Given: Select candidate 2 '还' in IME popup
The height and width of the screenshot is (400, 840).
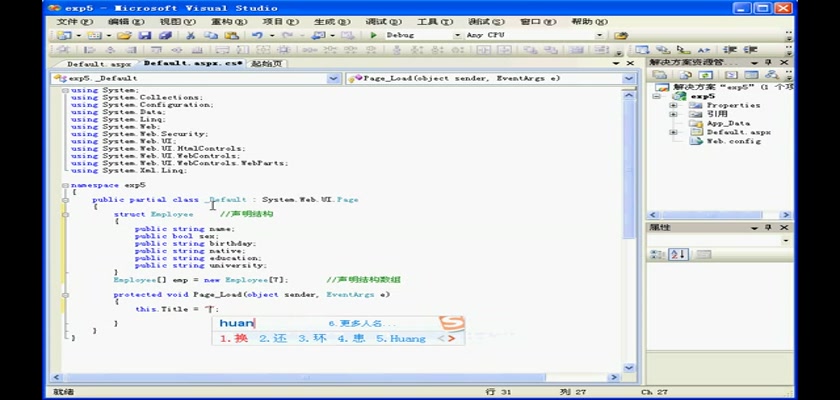Looking at the screenshot, I should (273, 338).
